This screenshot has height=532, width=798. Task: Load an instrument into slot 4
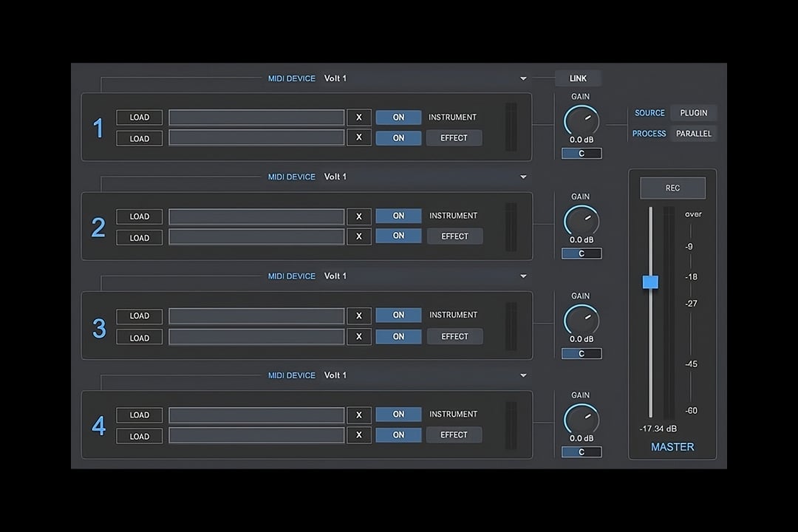tap(140, 415)
